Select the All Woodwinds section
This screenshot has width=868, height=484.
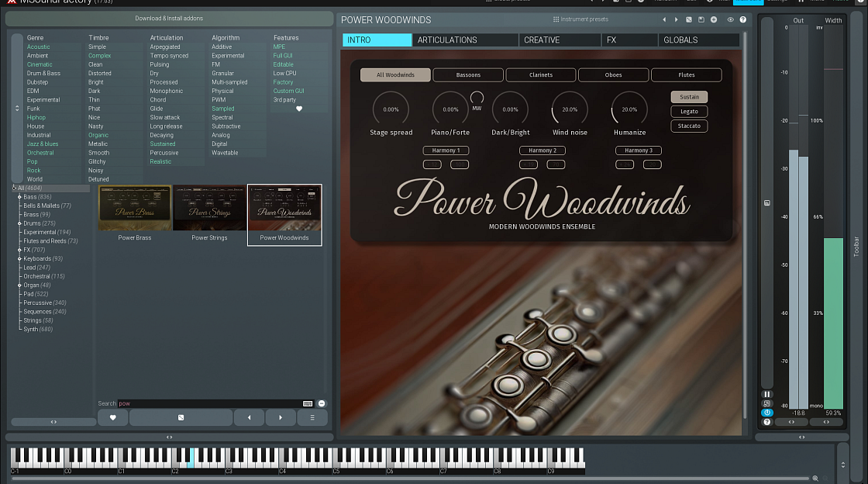tap(395, 74)
